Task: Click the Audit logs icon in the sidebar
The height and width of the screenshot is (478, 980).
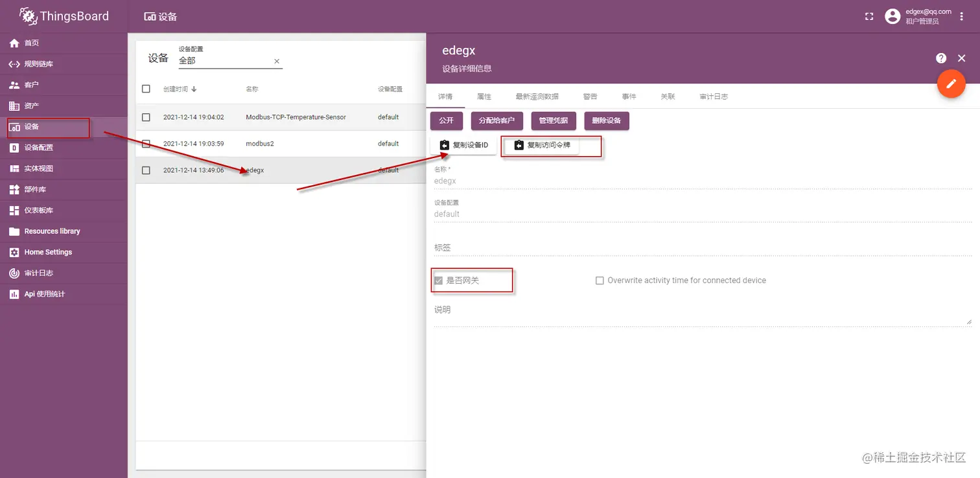Action: coord(14,273)
